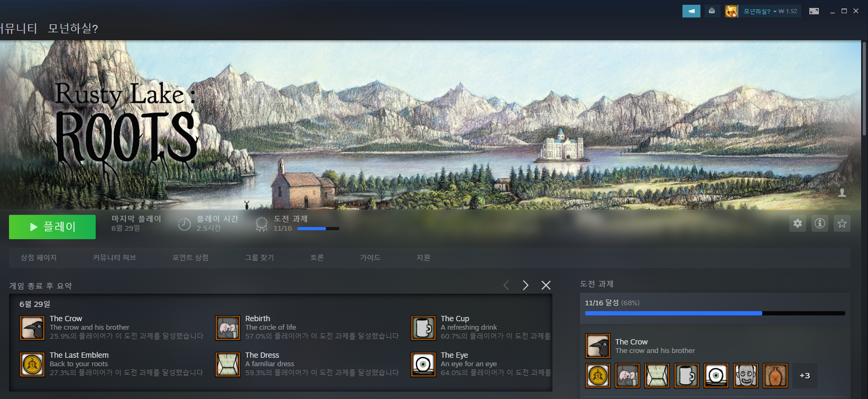Screen dimensions: 868x399
Task: Click the cup icon in achievements row
Action: tap(687, 376)
